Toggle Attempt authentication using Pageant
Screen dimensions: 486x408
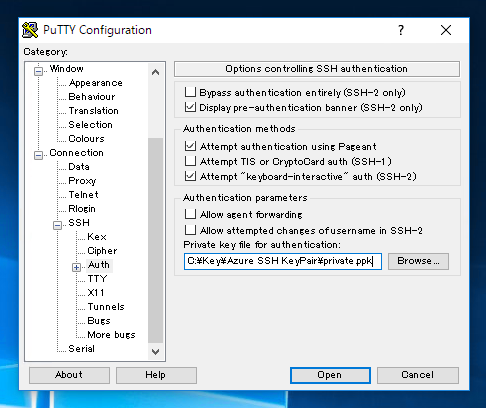(x=190, y=146)
